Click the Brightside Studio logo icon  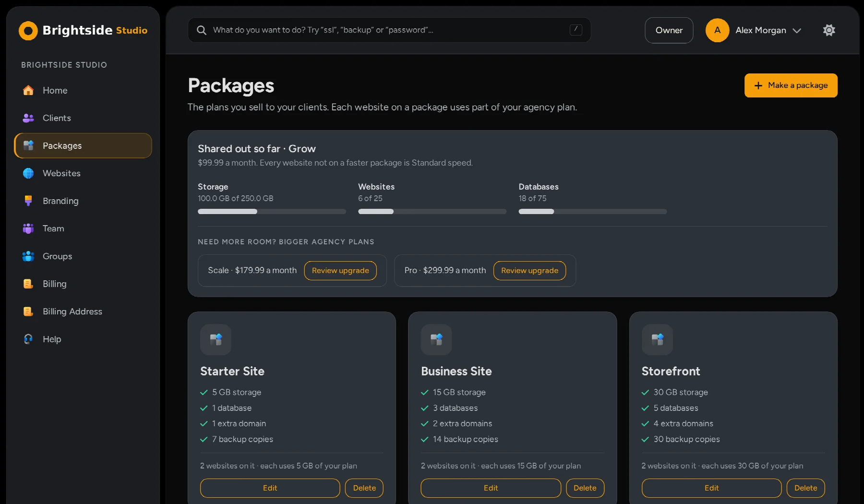pyautogui.click(x=28, y=31)
